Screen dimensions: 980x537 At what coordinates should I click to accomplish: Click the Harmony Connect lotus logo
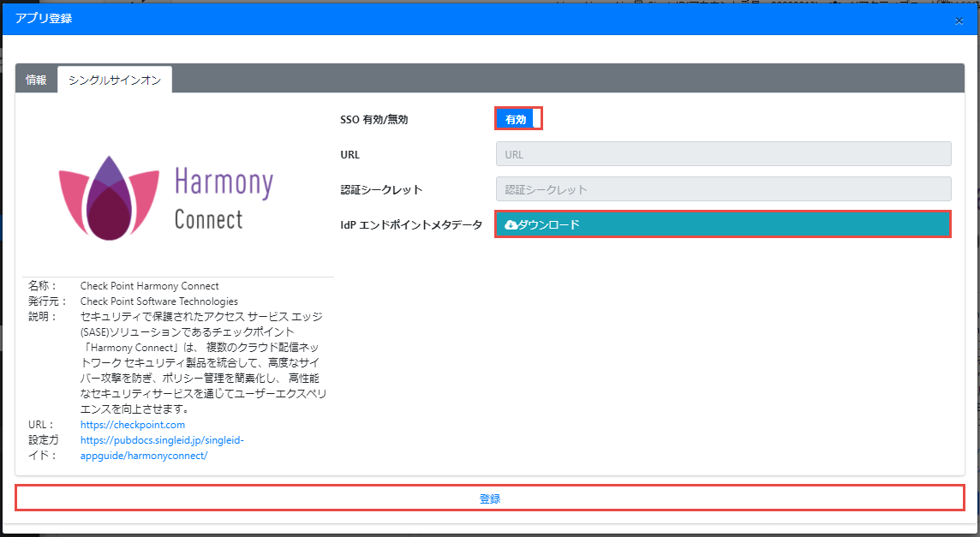[109, 198]
